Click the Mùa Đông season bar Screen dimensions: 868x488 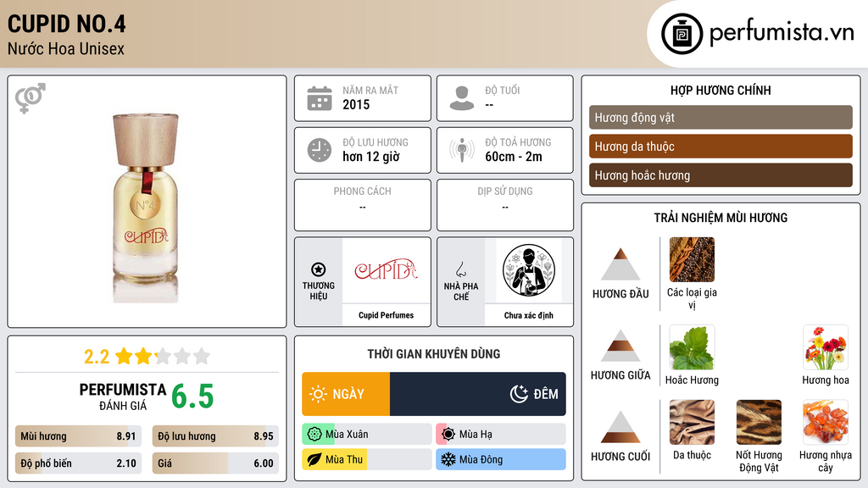click(x=501, y=459)
